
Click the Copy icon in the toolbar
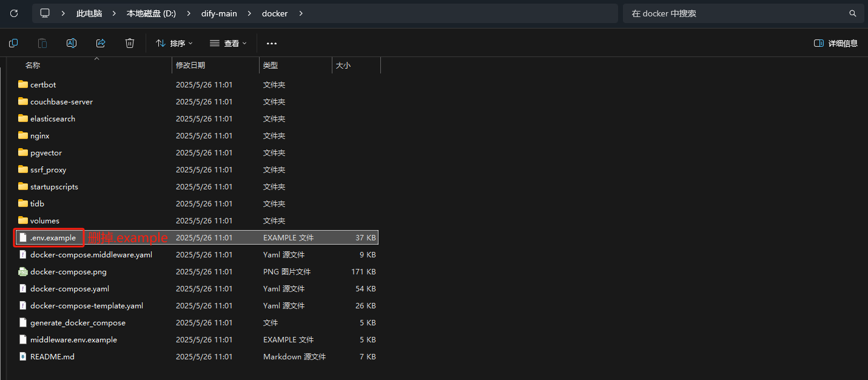click(13, 43)
